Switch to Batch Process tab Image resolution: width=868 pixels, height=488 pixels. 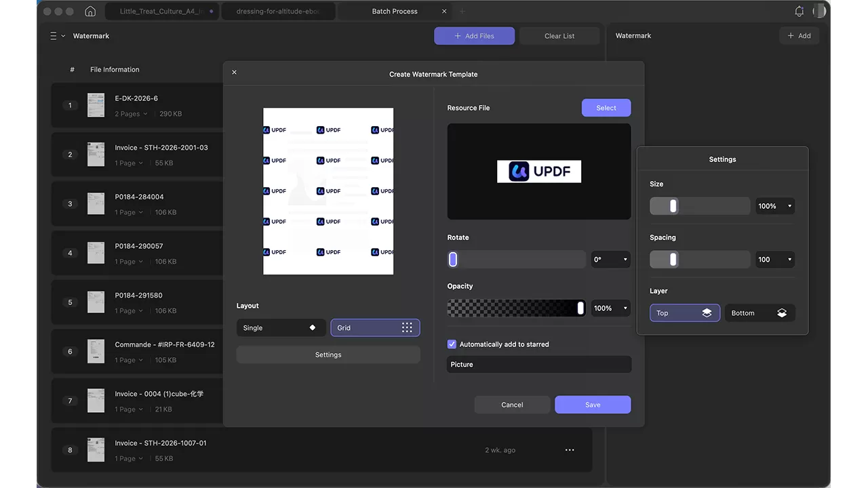point(395,12)
